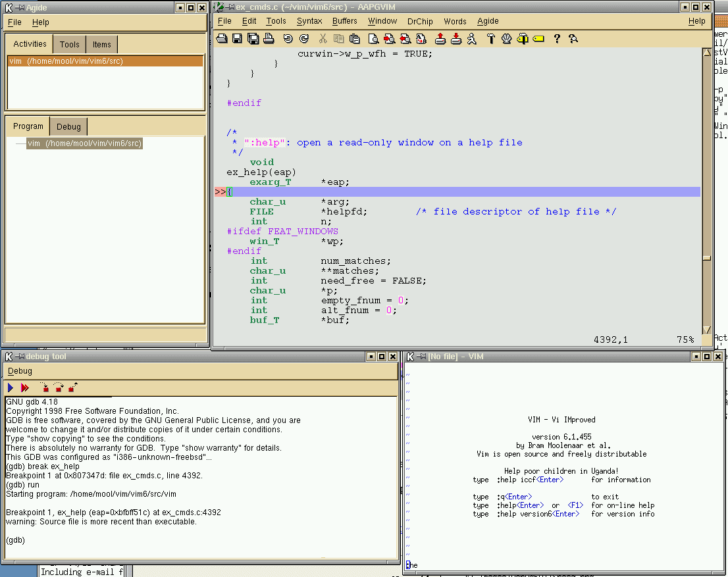Click ":help version6<Enter>" text in VIM window
The image size is (728, 577).
pos(538,514)
